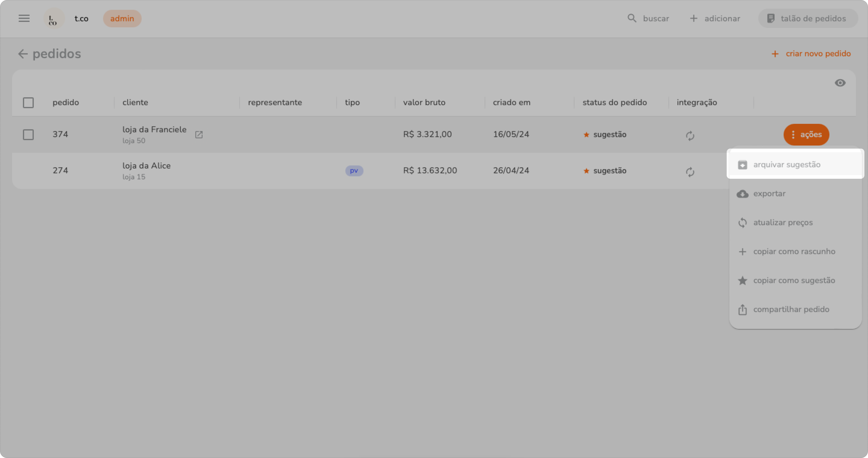Open the ações dropdown button
Screen dimensions: 868x458
click(806, 135)
